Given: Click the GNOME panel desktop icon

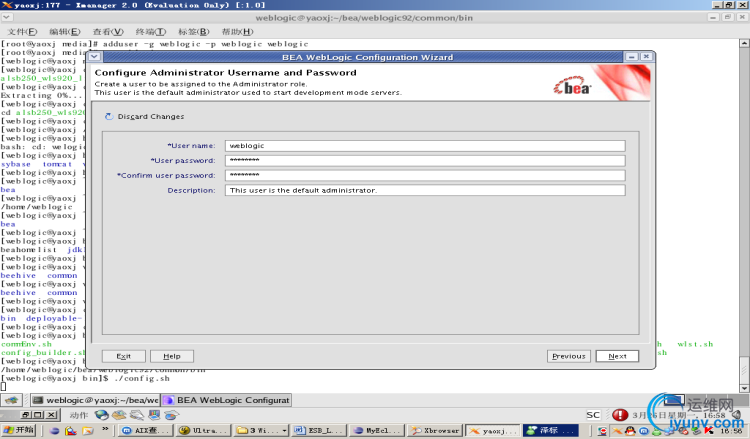Looking at the screenshot, I should (x=12, y=400).
